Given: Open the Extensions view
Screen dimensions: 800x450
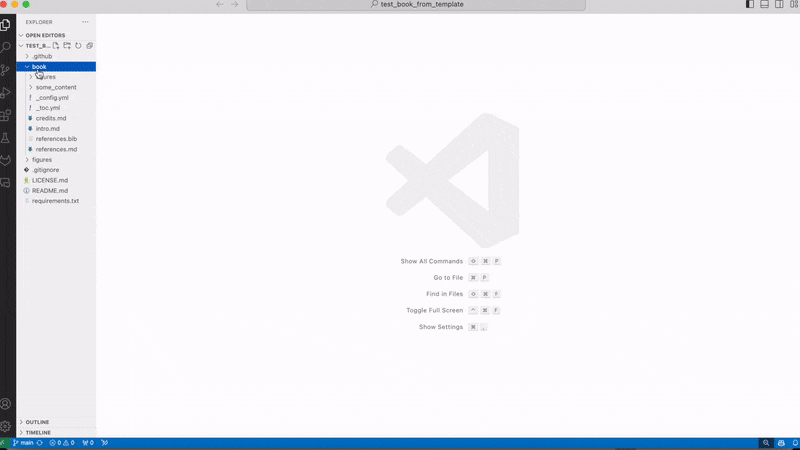Looking at the screenshot, I should coord(6,115).
